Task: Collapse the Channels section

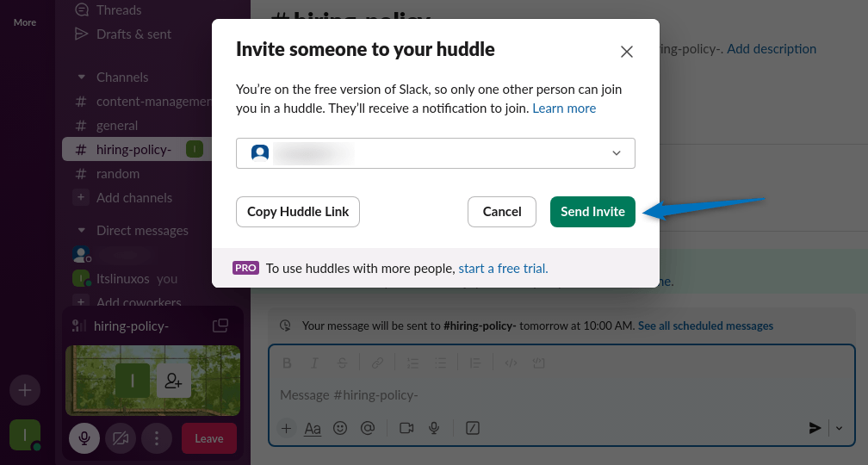Action: [81, 77]
